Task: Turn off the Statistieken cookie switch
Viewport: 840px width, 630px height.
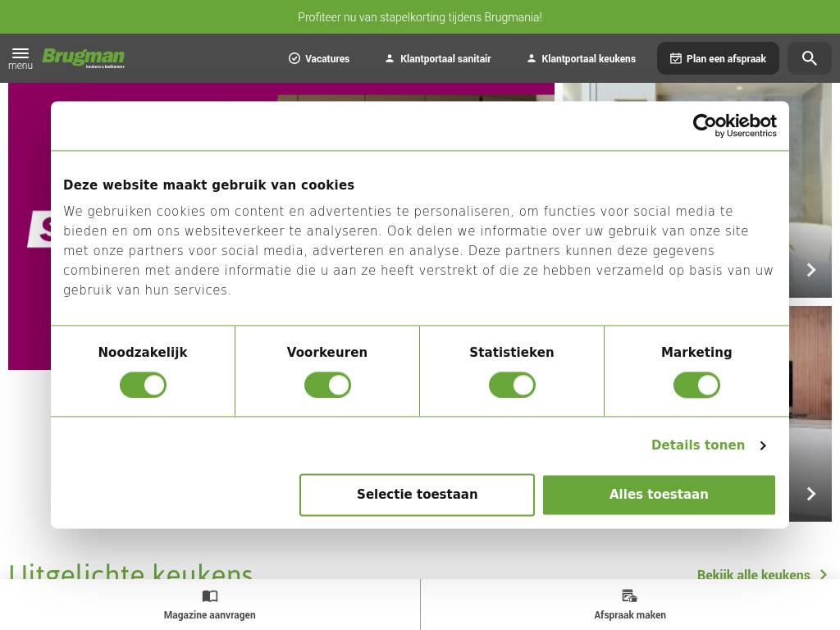Action: 512,385
